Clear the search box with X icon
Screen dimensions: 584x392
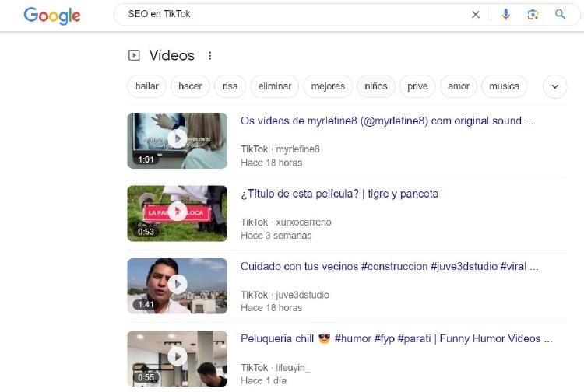point(476,15)
